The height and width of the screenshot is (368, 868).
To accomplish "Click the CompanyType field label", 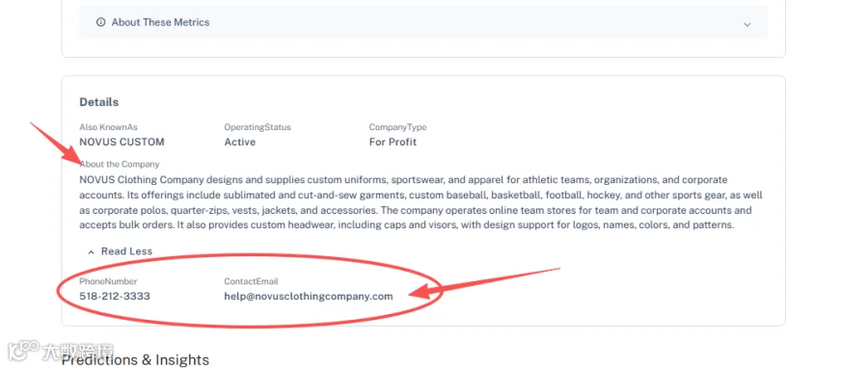I will 397,127.
